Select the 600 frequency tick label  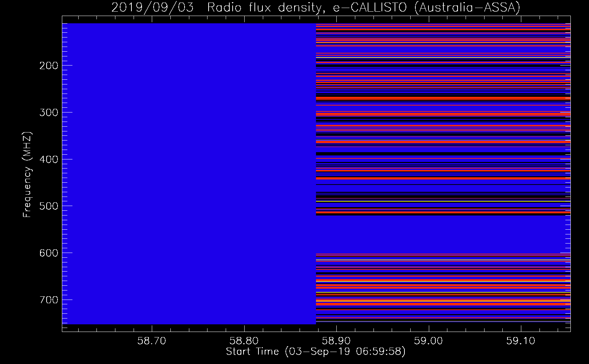(49, 253)
